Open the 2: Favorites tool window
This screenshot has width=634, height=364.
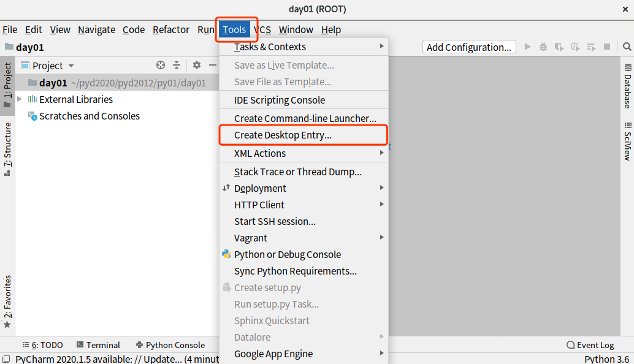7,301
